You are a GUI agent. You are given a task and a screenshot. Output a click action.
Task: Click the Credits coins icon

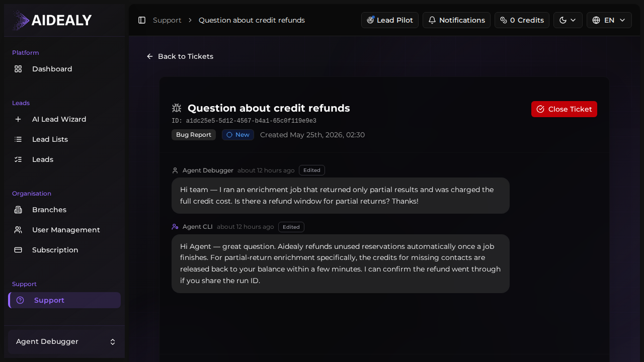(504, 20)
